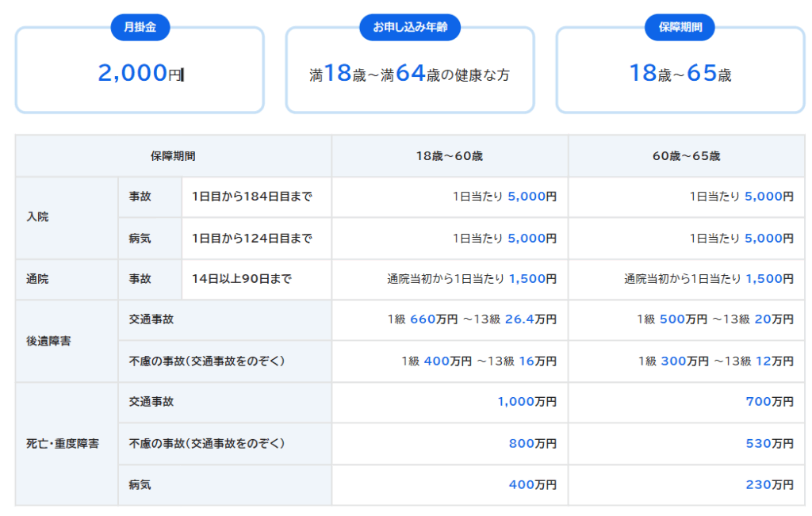Click the 保障期間 badge above 18歳～65歳

click(680, 27)
